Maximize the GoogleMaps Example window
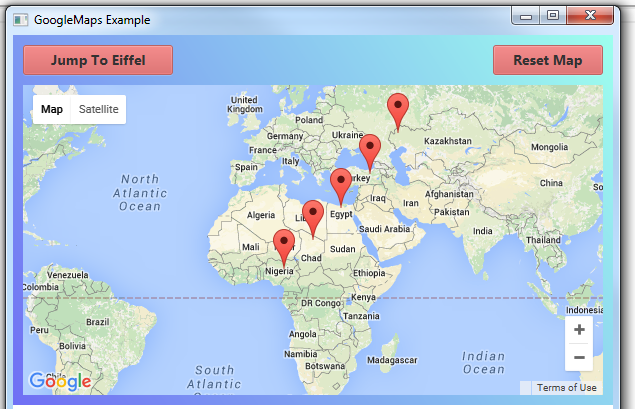 (x=553, y=16)
